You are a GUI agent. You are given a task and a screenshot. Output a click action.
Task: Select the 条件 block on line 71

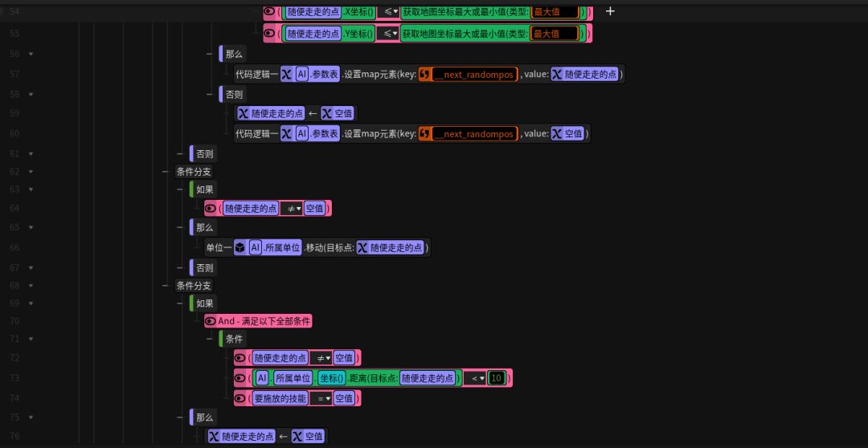tap(232, 339)
